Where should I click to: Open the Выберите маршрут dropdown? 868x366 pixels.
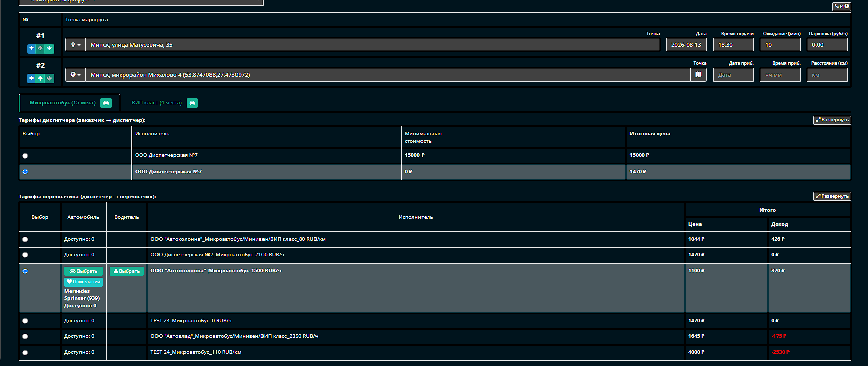coord(141,2)
